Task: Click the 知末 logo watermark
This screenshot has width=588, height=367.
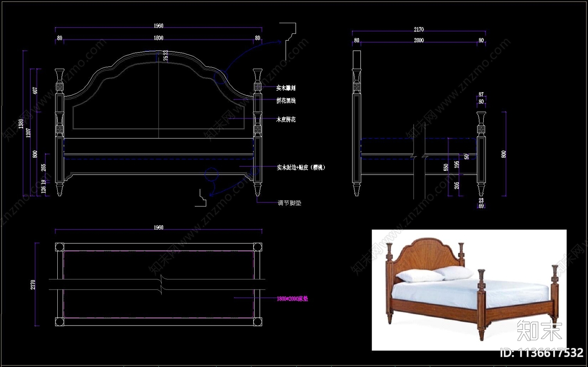Action: click(539, 330)
